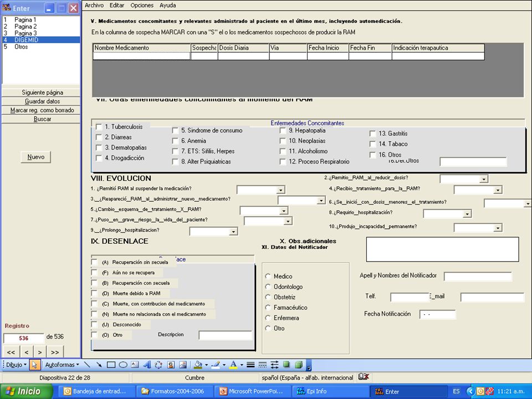Pick the Arrow drawing tool
Screen dimensions: 532x399
99,365
